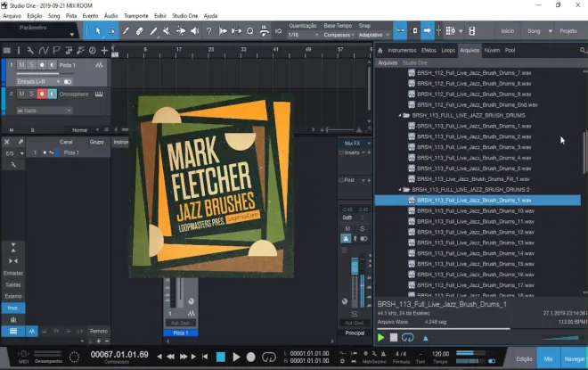Click the tempo value 120.00

pyautogui.click(x=441, y=354)
